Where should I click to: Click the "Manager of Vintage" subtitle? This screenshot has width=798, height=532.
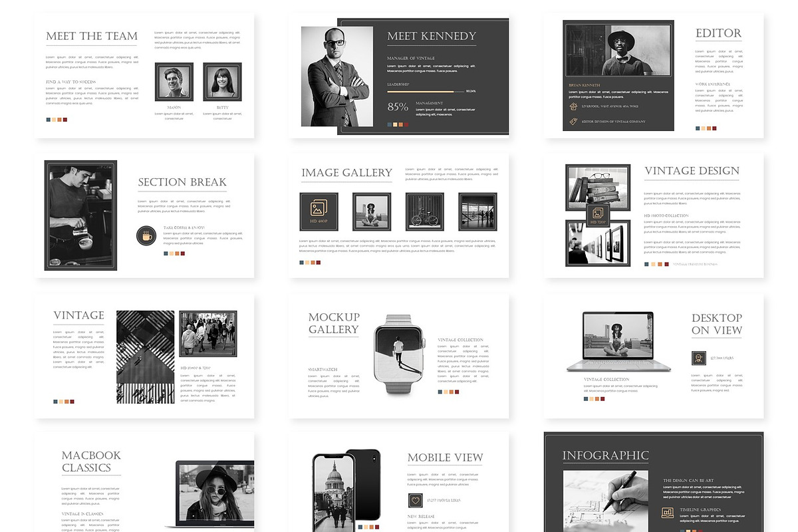pos(410,59)
